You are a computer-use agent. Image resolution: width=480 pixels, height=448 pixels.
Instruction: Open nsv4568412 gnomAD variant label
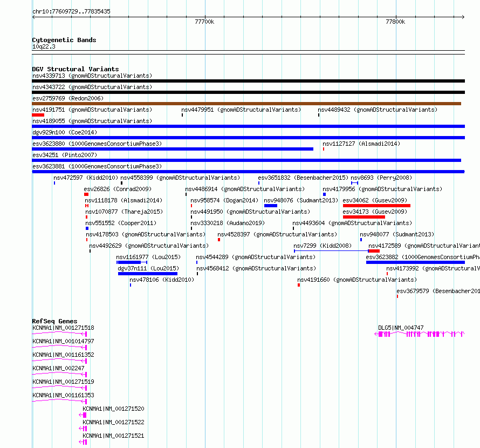pyautogui.click(x=256, y=268)
